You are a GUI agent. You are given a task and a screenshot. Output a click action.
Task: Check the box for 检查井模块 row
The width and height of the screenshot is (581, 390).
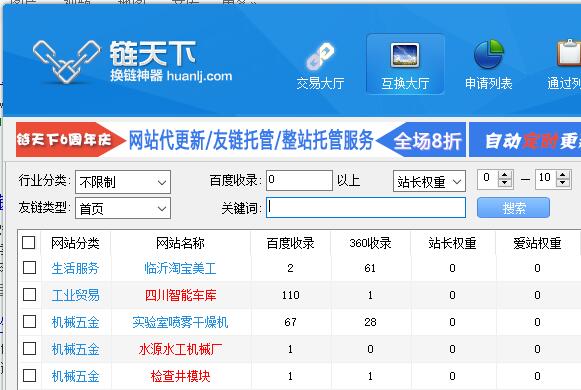click(x=29, y=376)
